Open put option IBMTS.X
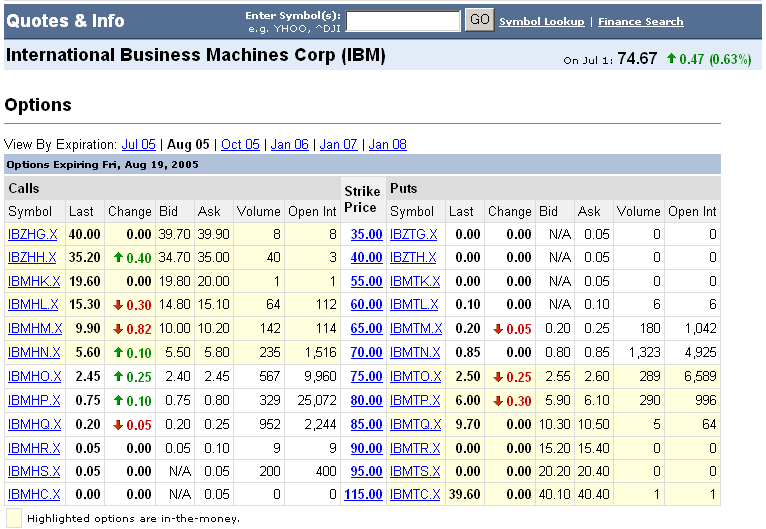 point(415,471)
